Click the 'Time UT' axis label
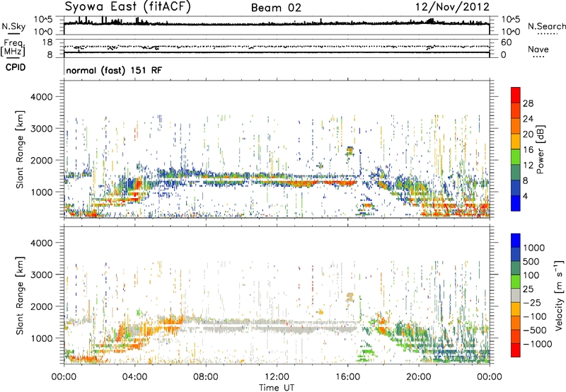566x392 pixels. click(x=277, y=388)
